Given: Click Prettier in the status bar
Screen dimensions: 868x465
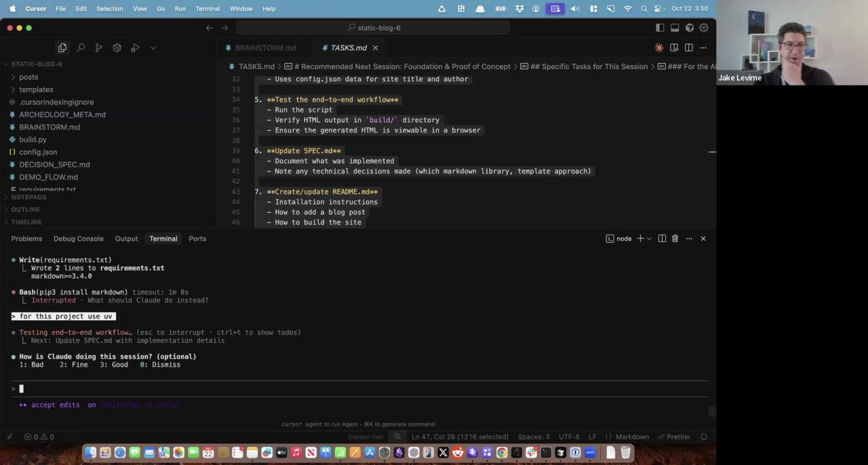Looking at the screenshot, I should (678, 437).
